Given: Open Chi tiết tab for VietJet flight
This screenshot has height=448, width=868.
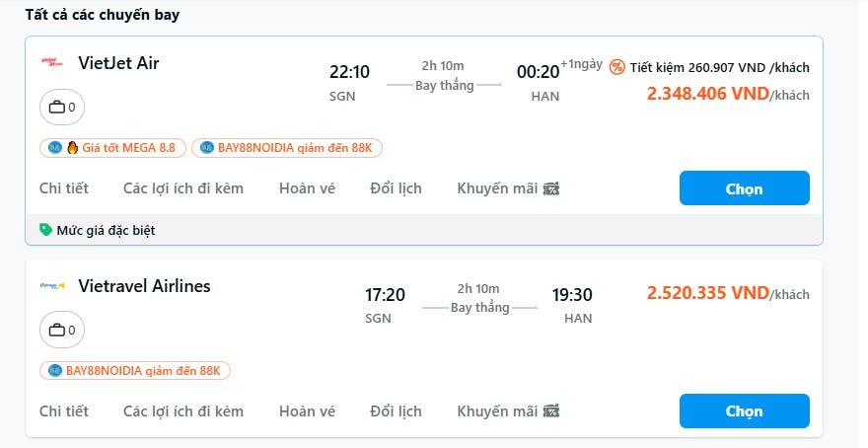Looking at the screenshot, I should point(64,188).
